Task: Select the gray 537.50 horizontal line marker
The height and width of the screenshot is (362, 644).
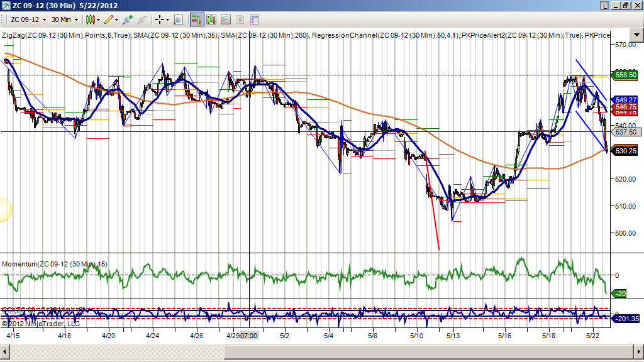Action: click(x=626, y=132)
